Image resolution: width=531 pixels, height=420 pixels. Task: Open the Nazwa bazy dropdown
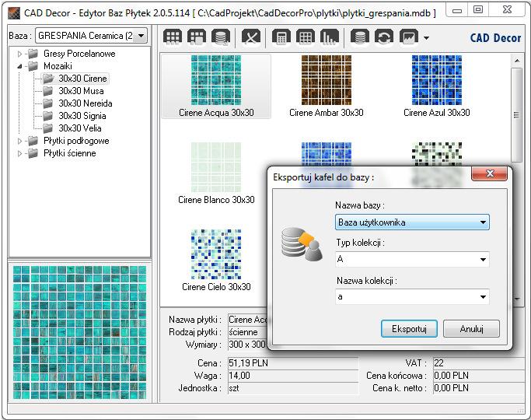tap(412, 222)
